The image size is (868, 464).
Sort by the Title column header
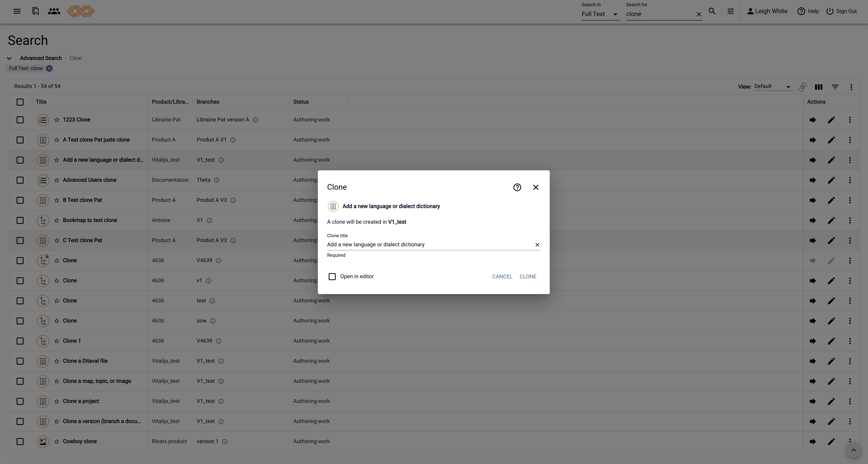pos(41,102)
